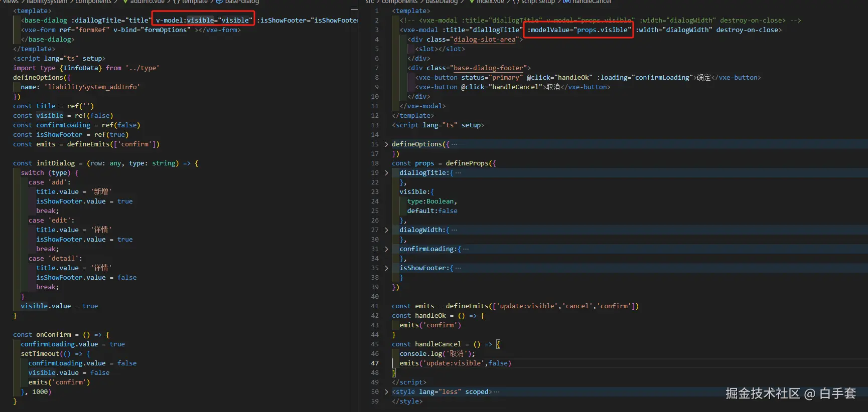Screen dimensions: 868x412
Task: Click the name 'liabilitySystem_addInfo' line
Action: coord(80,87)
